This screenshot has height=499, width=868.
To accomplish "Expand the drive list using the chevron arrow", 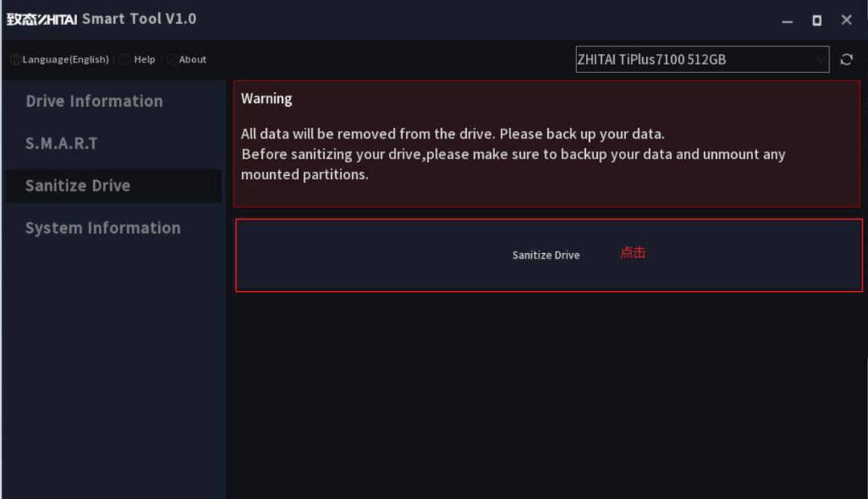I will pyautogui.click(x=820, y=59).
